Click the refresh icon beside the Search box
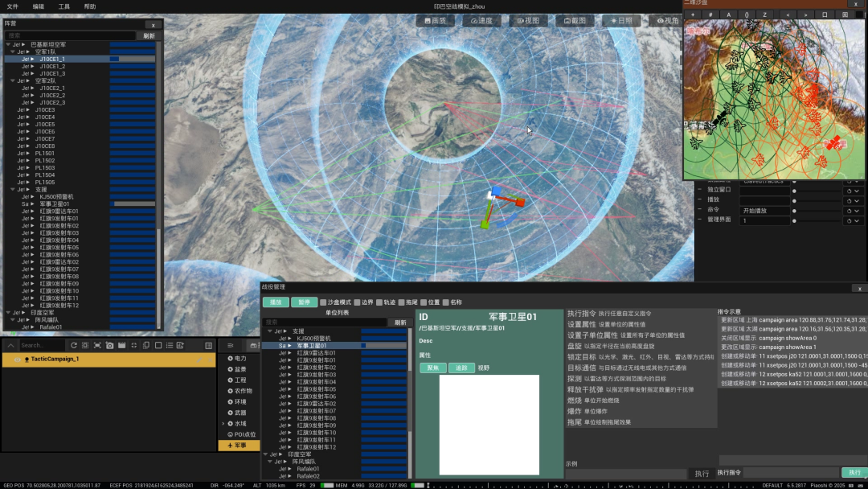868x489 pixels. tap(74, 345)
